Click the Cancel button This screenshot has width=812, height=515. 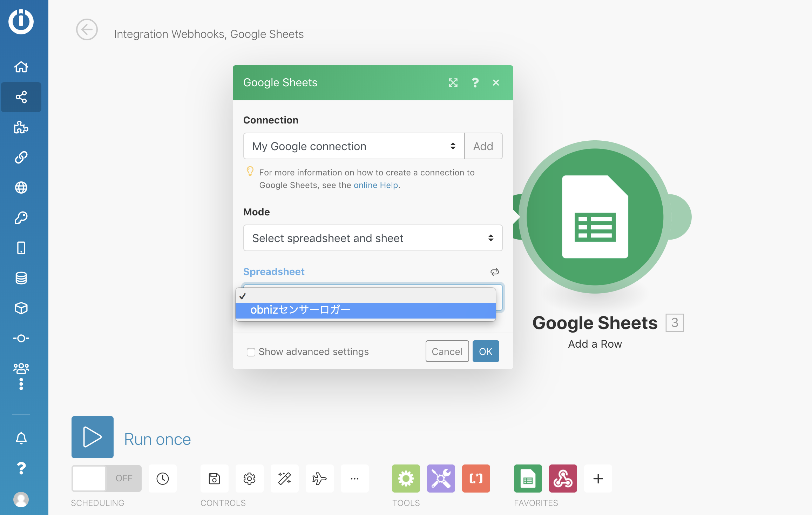(x=447, y=351)
